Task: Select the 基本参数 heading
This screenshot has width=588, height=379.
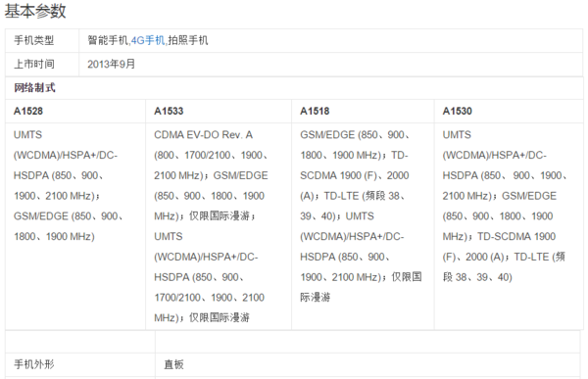Action: 35,11
